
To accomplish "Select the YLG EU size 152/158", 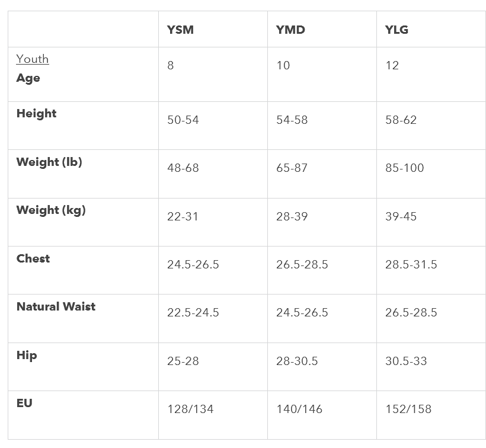I will [x=408, y=409].
